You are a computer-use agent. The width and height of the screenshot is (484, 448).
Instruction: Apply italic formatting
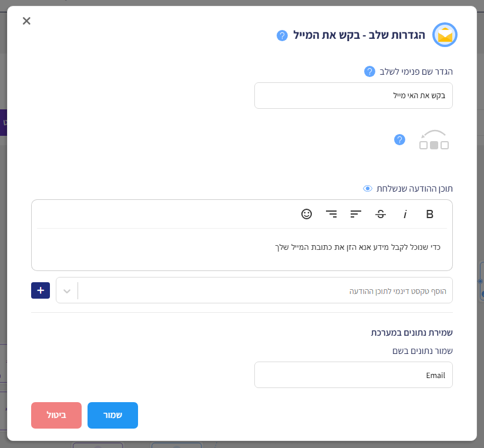tap(405, 214)
